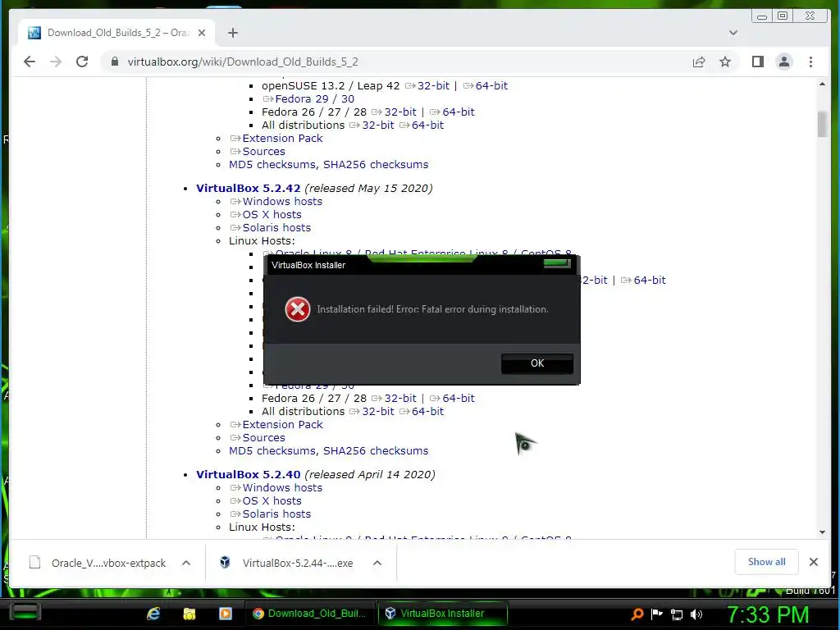Click the address bar URL
The width and height of the screenshot is (840, 630).
[243, 62]
